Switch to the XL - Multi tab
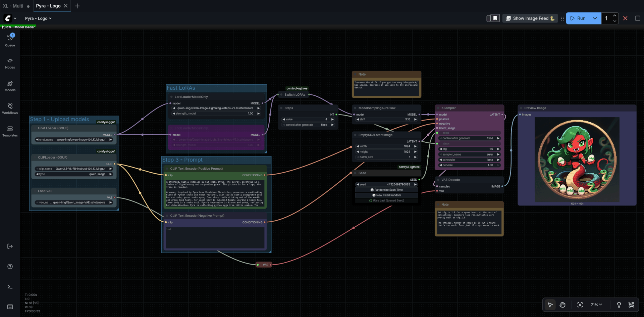The height and width of the screenshot is (317, 644). coord(13,6)
